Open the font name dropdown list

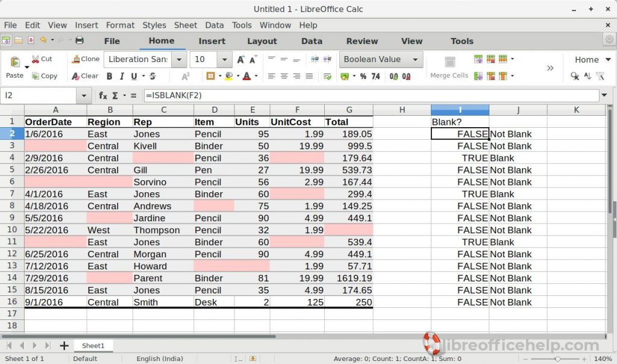(178, 60)
